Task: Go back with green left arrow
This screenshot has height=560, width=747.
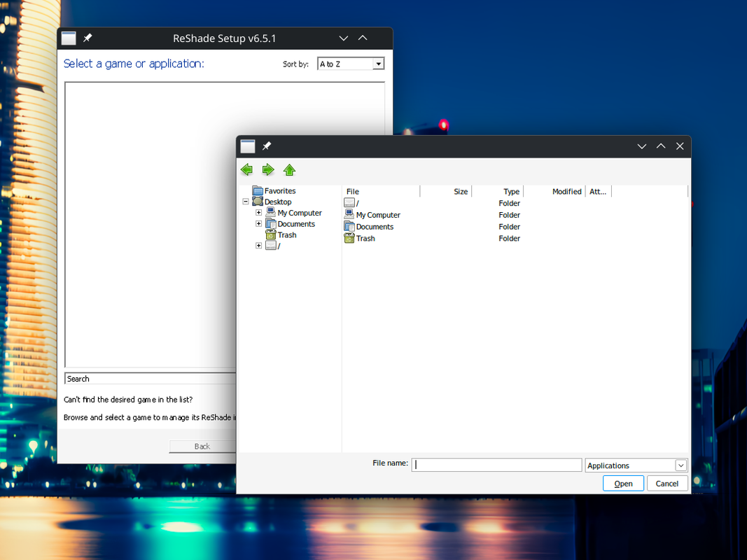Action: [x=246, y=169]
